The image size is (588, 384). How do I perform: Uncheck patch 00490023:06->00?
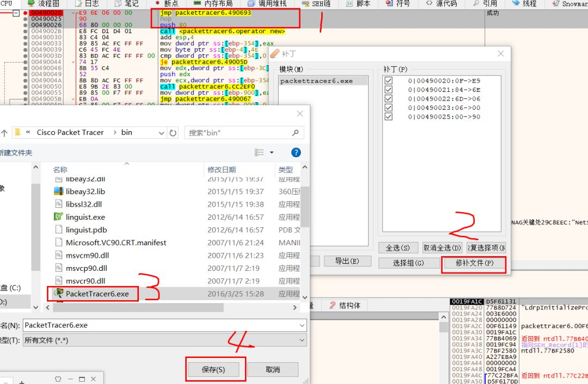pos(389,108)
